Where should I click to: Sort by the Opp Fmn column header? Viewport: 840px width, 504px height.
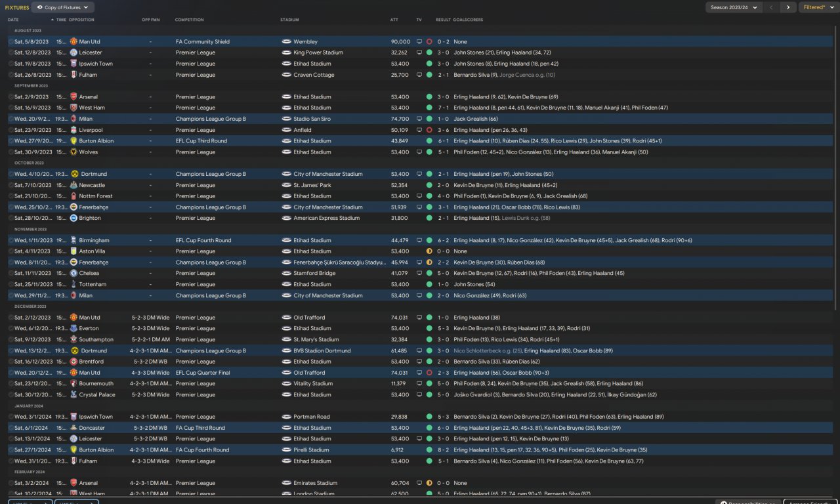tap(151, 20)
